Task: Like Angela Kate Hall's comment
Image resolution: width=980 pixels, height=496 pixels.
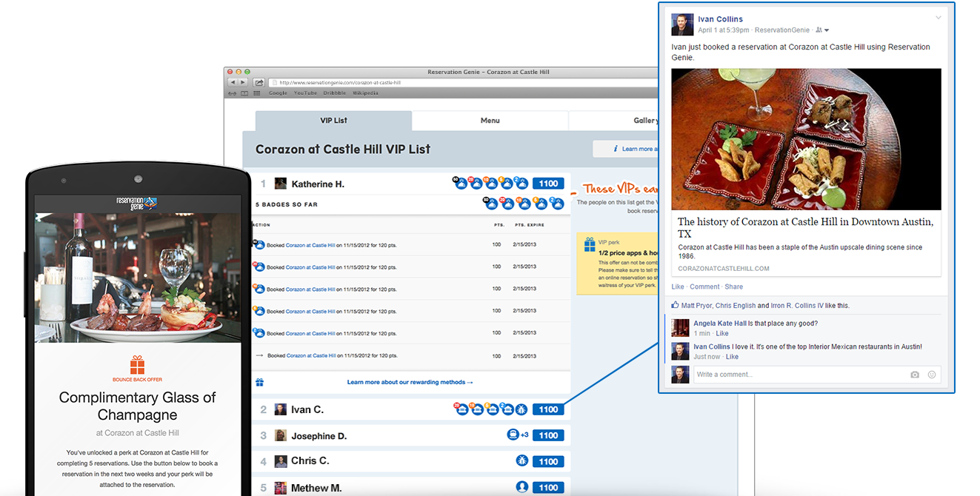Action: pos(721,334)
